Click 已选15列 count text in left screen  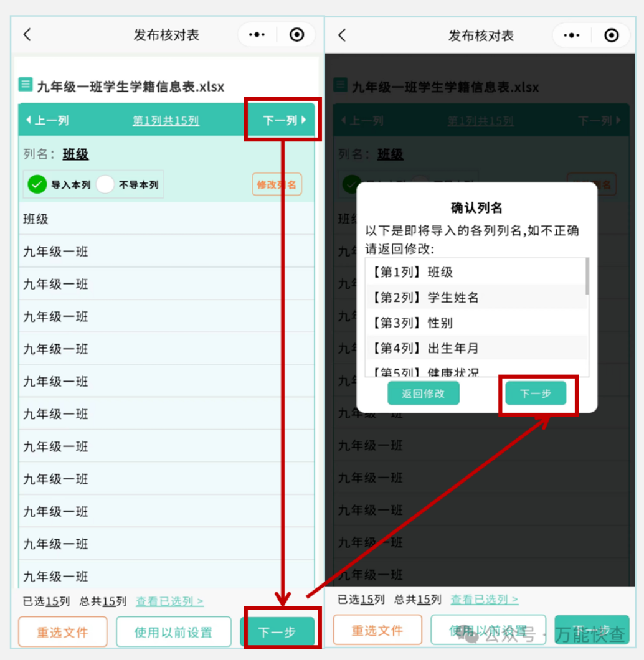click(x=46, y=601)
